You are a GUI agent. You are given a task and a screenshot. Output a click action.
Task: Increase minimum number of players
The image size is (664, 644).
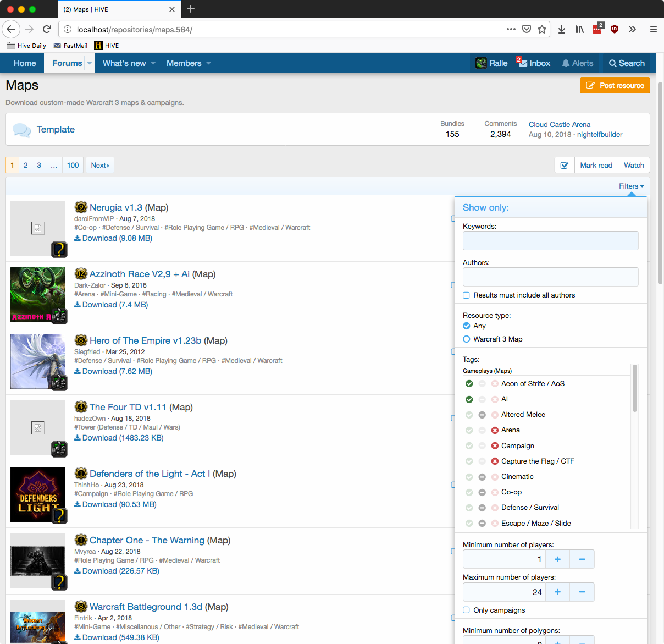pyautogui.click(x=557, y=559)
